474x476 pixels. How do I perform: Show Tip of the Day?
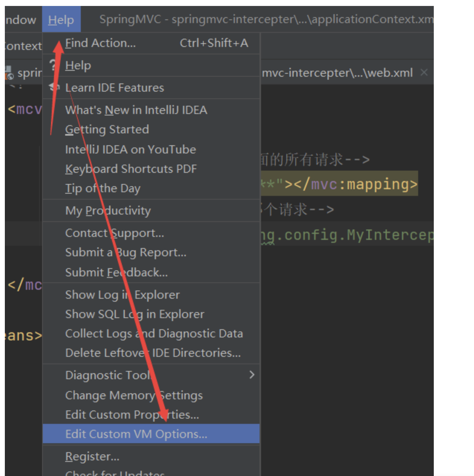[x=151, y=188]
